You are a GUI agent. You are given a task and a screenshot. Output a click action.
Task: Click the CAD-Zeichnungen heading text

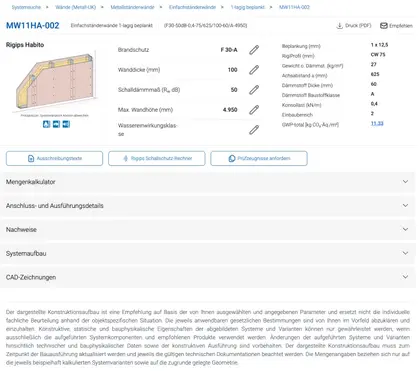[31, 277]
